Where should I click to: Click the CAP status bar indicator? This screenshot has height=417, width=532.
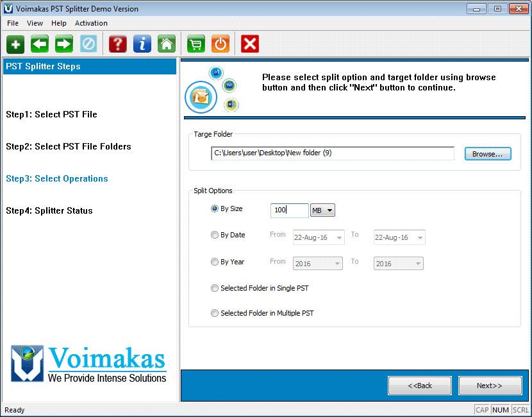[x=482, y=410]
